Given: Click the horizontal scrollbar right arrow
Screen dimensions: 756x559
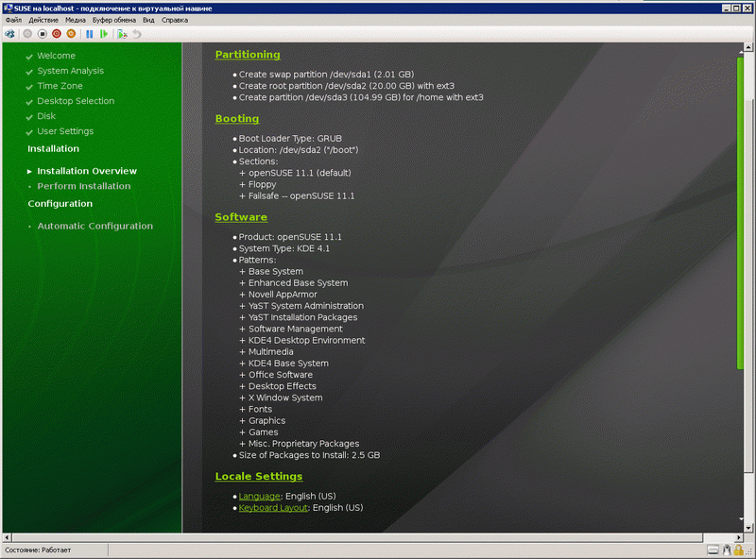Looking at the screenshot, I should 739,537.
